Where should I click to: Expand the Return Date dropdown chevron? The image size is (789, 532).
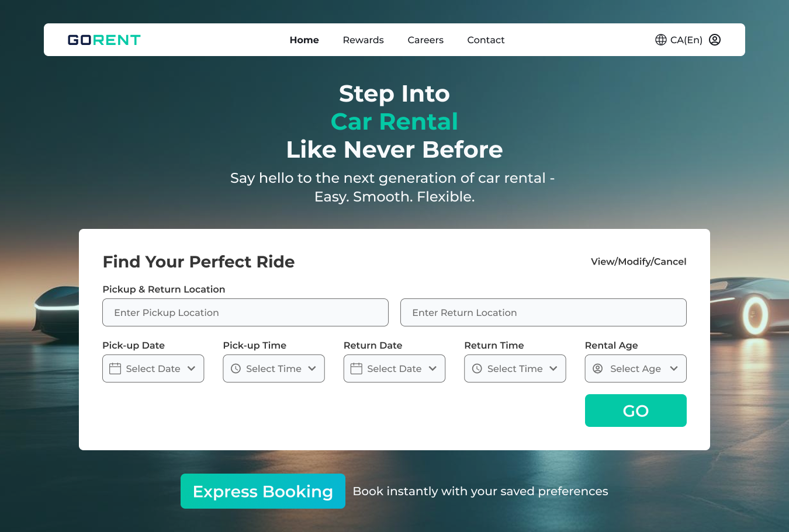[432, 368]
